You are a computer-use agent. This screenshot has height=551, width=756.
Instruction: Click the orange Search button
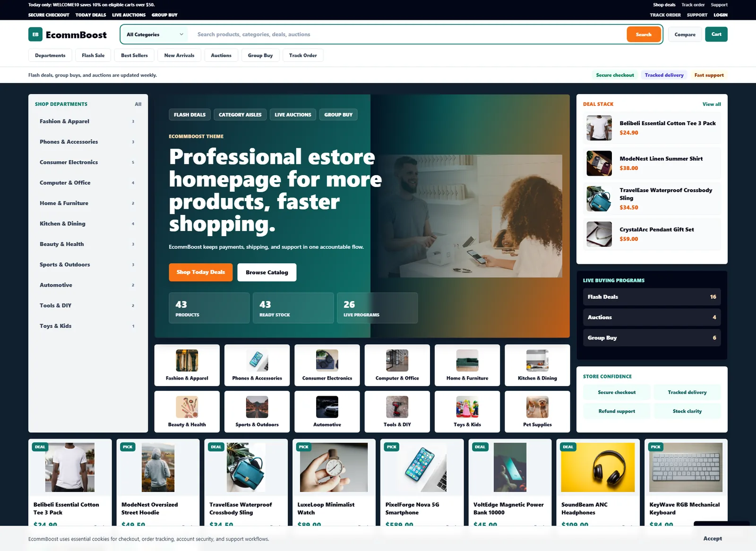pos(644,34)
